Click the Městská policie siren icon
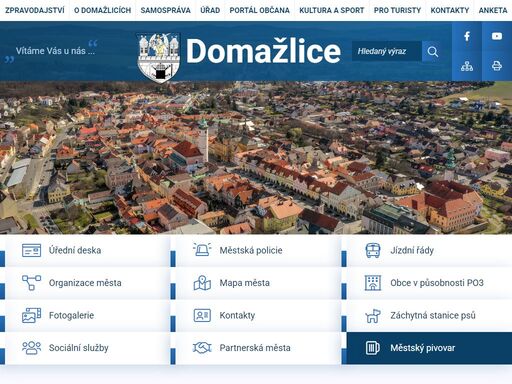 click(x=202, y=250)
